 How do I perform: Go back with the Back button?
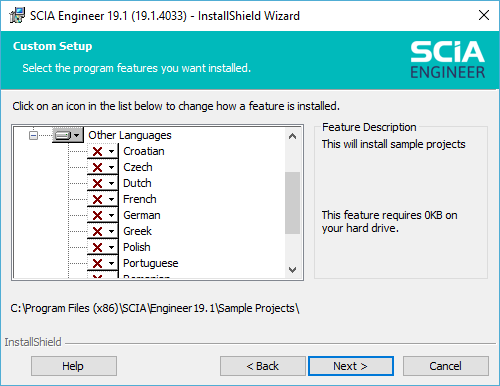263,366
